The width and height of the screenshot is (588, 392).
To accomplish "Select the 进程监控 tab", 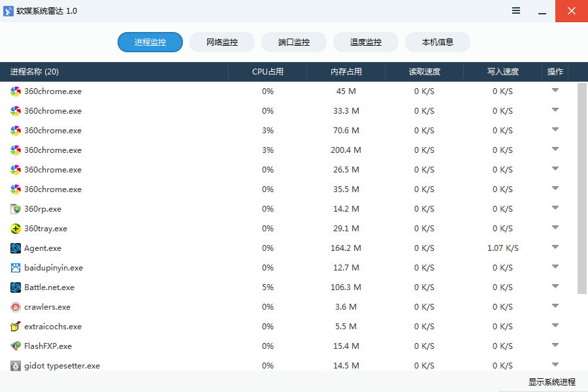I will tap(150, 42).
